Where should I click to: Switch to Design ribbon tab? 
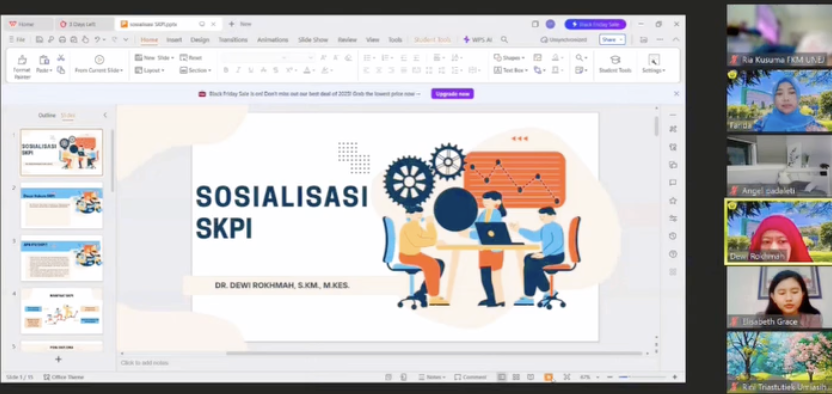coord(200,40)
